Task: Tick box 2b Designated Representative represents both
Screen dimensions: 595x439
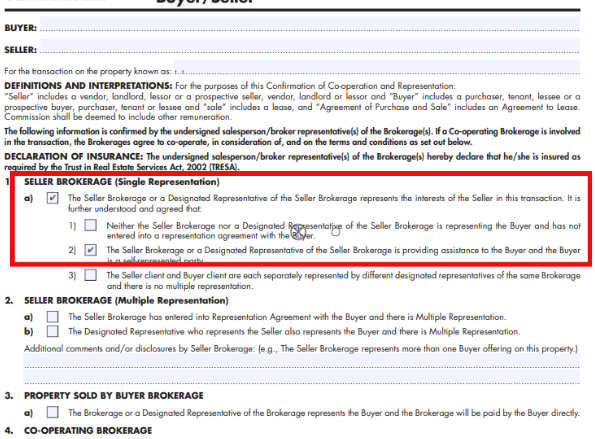Action: pyautogui.click(x=52, y=331)
